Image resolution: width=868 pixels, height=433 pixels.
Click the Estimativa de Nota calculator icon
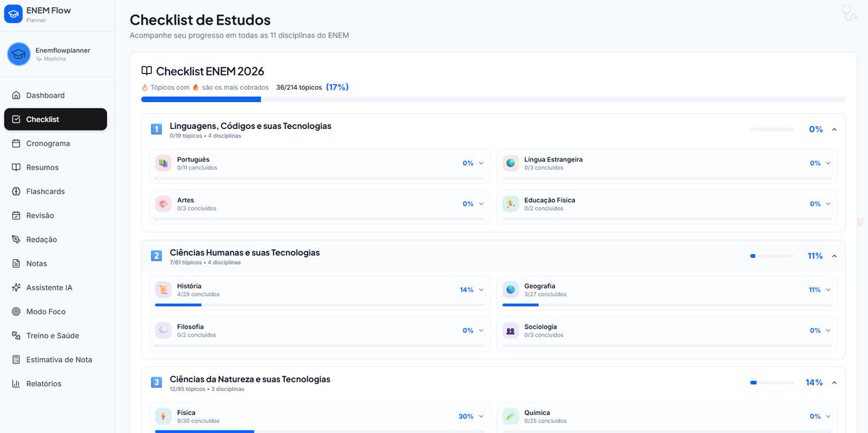(x=17, y=359)
